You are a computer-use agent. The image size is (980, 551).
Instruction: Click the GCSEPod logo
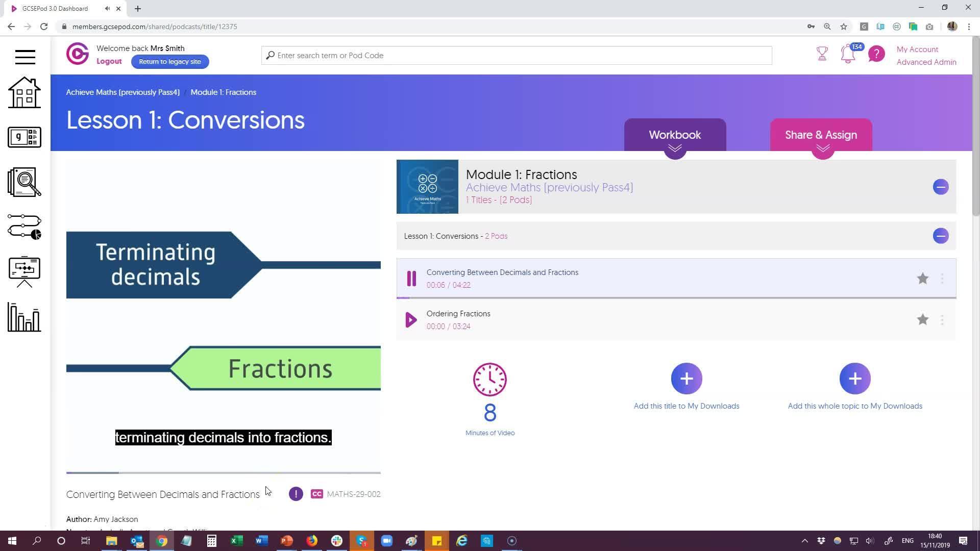pos(78,54)
